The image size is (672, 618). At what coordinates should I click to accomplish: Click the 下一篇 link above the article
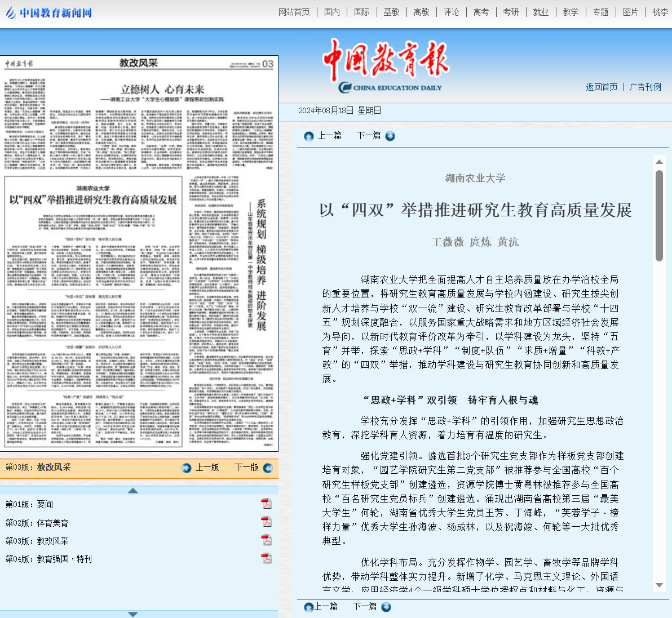(369, 136)
